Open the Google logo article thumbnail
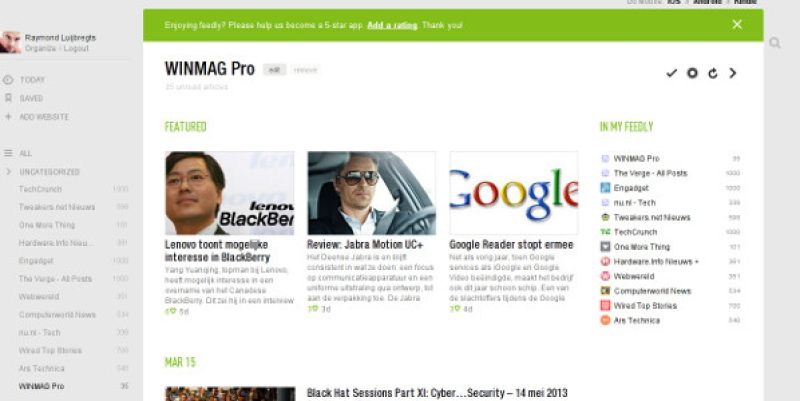Screen dimensions: 800x401 pyautogui.click(x=514, y=193)
